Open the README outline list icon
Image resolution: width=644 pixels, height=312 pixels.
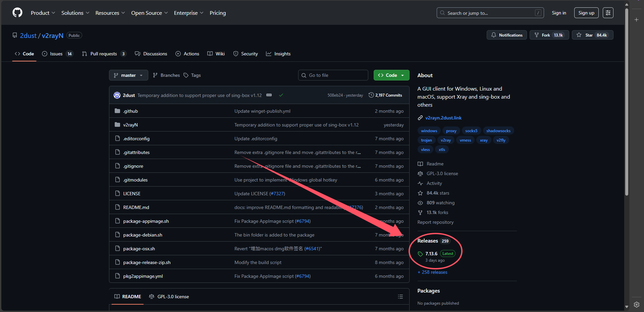coord(400,297)
